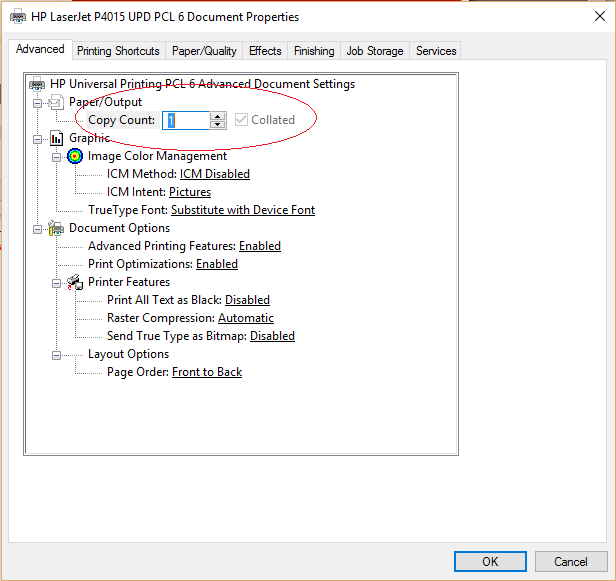
Task: Increase Copy Count with the up arrow
Action: click(x=217, y=116)
